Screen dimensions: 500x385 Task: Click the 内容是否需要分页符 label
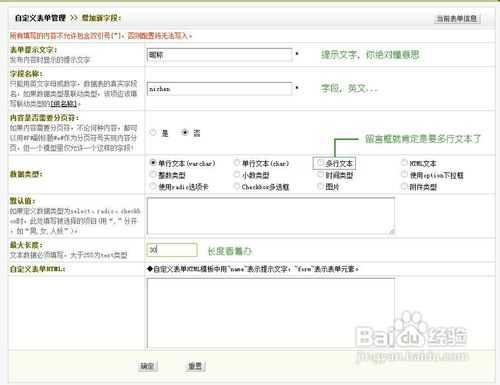[44, 118]
